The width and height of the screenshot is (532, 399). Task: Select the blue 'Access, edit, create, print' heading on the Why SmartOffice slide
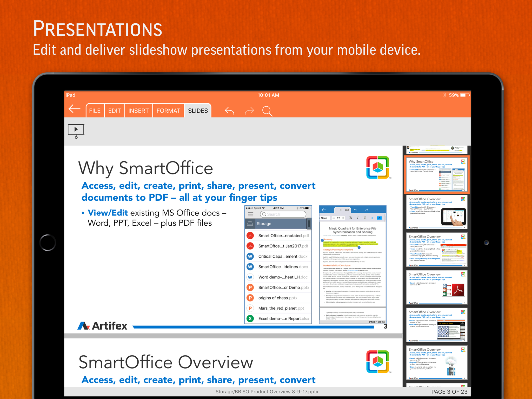pyautogui.click(x=198, y=192)
